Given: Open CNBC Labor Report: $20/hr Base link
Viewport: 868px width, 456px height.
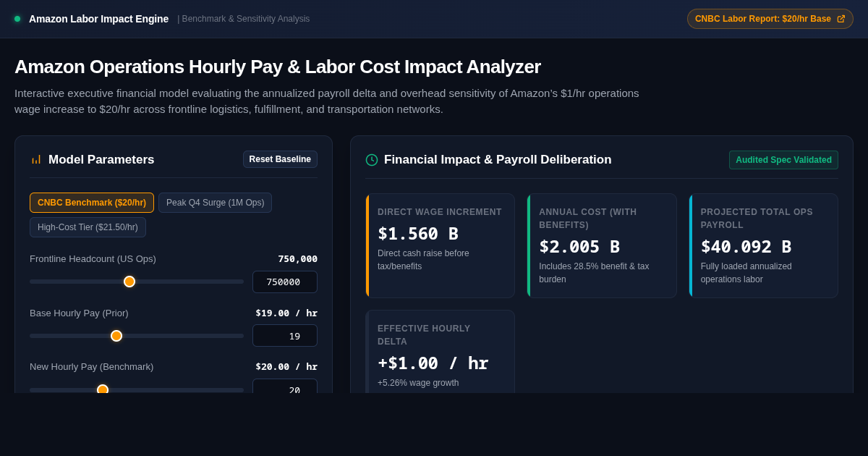Looking at the screenshot, I should (770, 19).
